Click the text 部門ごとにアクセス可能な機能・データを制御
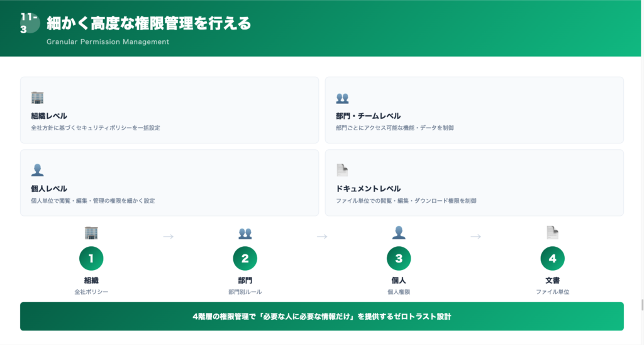Viewport: 644px width, 345px height. point(395,128)
